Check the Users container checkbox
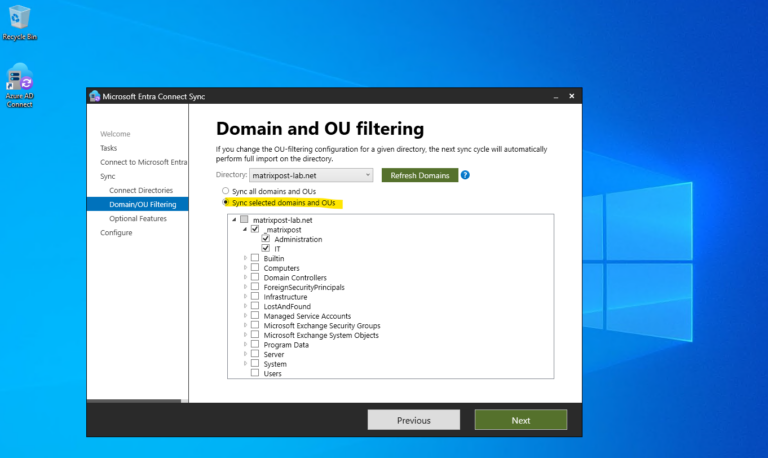768x458 pixels. 255,373
